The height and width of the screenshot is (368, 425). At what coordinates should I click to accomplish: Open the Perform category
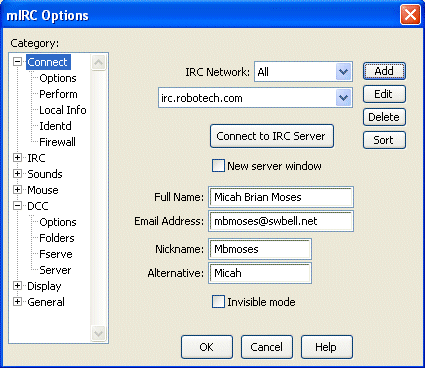tap(58, 94)
